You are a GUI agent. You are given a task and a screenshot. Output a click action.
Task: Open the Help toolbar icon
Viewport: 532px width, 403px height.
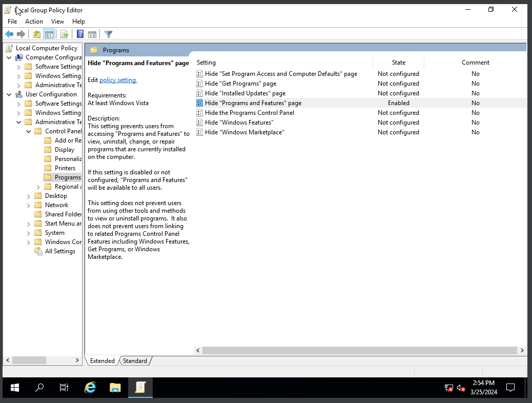80,34
